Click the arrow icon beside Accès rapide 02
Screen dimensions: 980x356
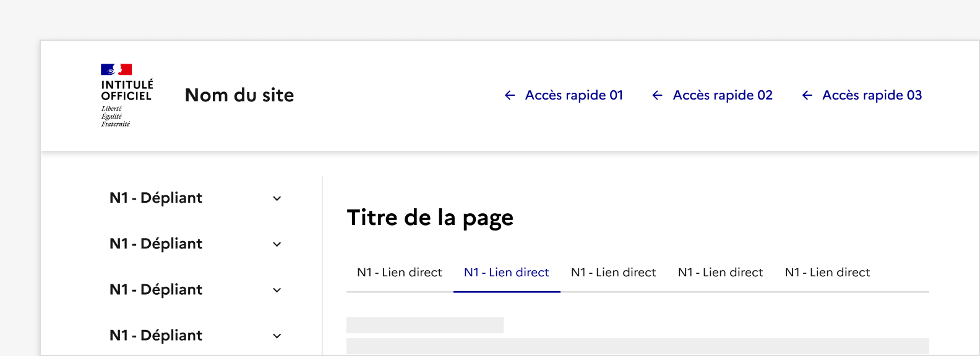point(657,95)
